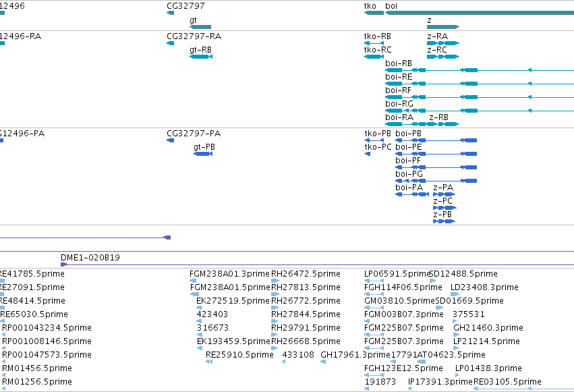Select the RH26772.5prime EST

pyautogui.click(x=275, y=308)
